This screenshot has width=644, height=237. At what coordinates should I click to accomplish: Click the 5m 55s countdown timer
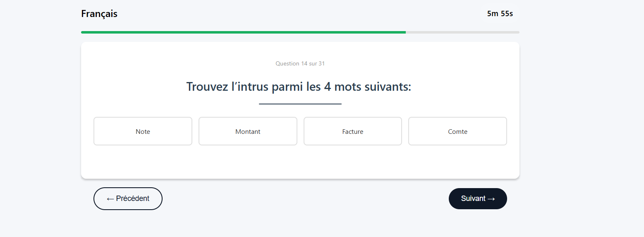(500, 14)
